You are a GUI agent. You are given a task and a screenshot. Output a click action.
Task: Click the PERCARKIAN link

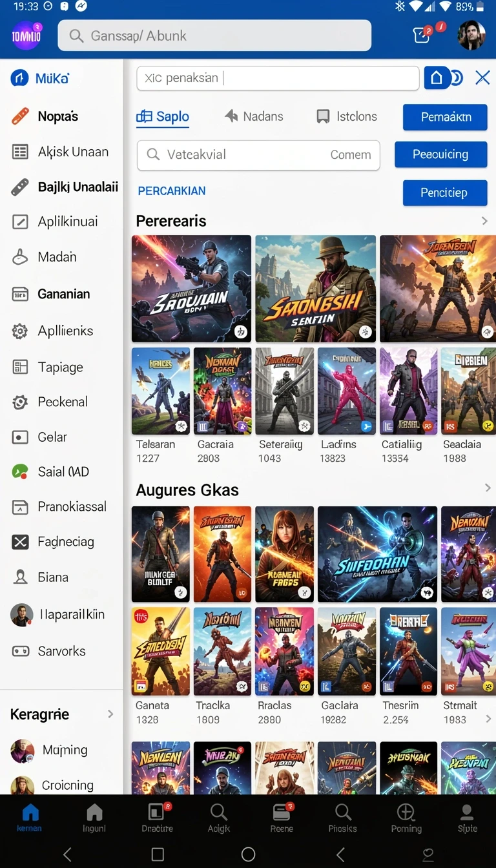172,191
